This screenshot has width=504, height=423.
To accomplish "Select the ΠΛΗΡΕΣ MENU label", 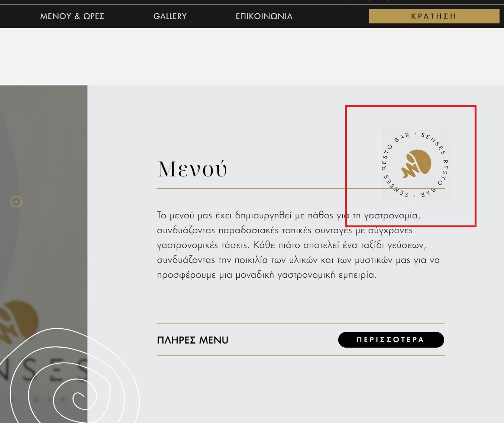I will click(x=193, y=340).
